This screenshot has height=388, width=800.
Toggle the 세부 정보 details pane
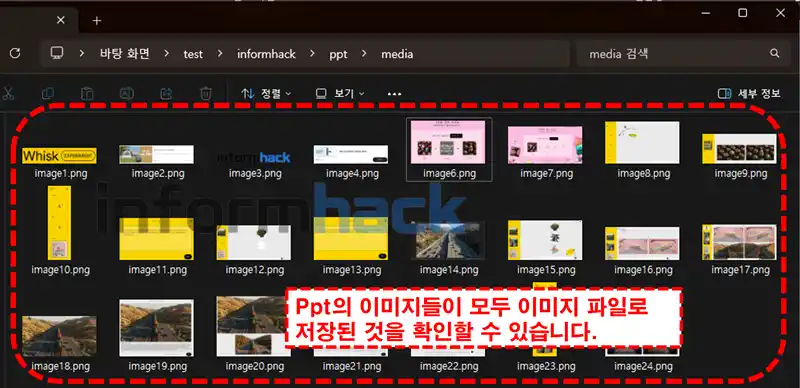coord(749,93)
